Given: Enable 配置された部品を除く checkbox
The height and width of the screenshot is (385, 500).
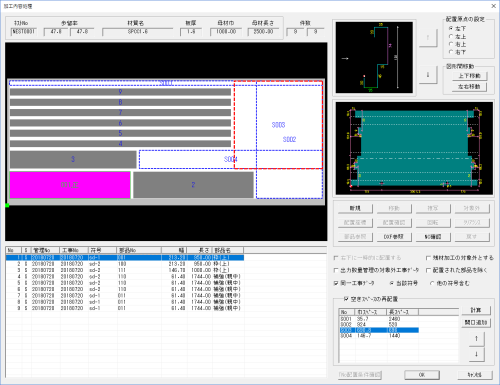Looking at the screenshot, I should pyautogui.click(x=428, y=270).
